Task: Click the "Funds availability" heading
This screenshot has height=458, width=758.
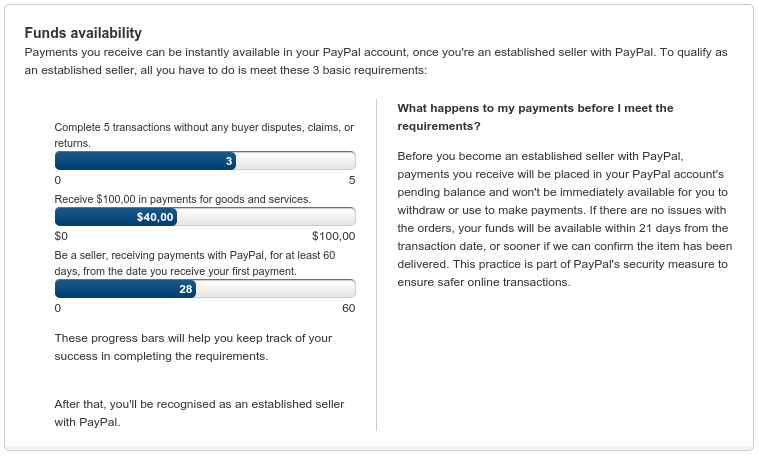Action: [83, 33]
